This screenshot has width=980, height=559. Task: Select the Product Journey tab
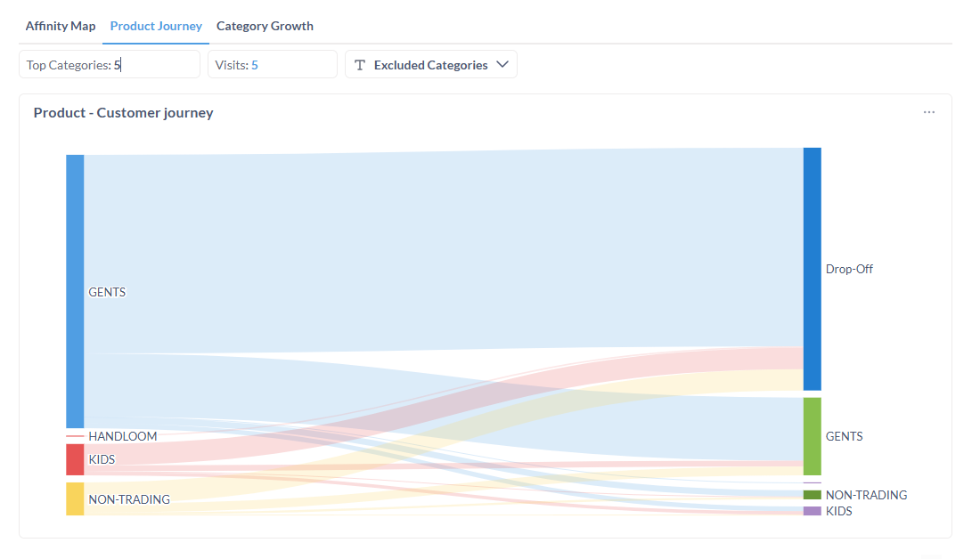(x=156, y=26)
